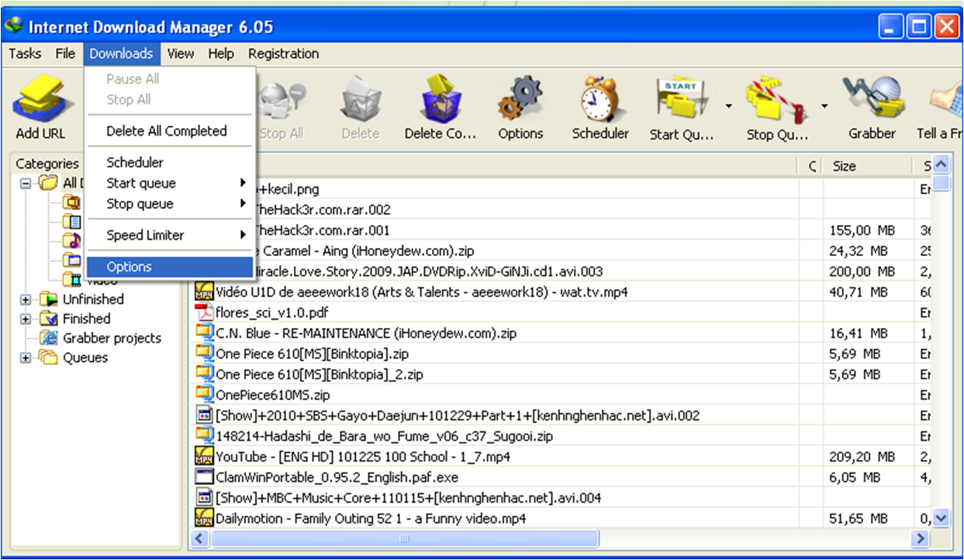Open the Speed Limiter submenu
This screenshot has height=560, width=964.
[170, 235]
